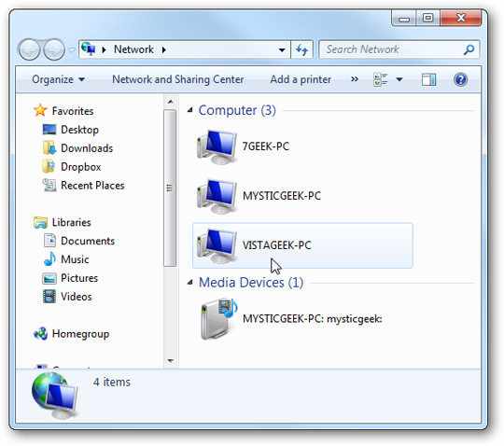Click the Desktop icon in Favorites
This screenshot has height=446, width=504.
(49, 130)
